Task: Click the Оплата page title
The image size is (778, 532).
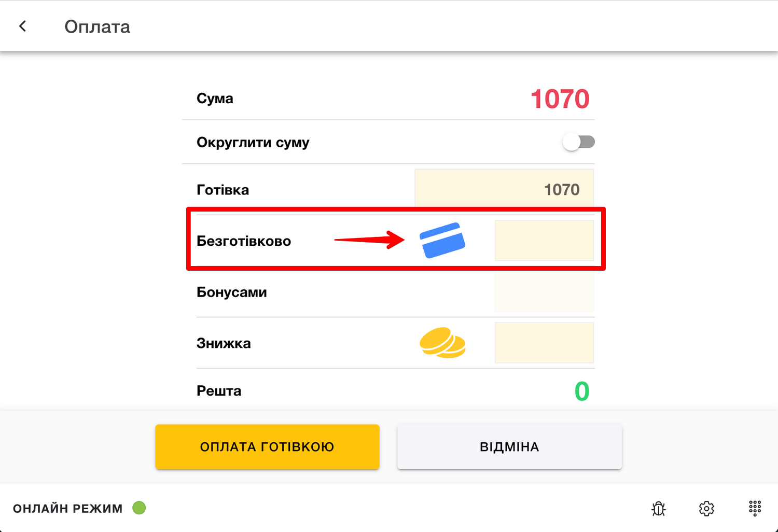Action: coord(97,27)
